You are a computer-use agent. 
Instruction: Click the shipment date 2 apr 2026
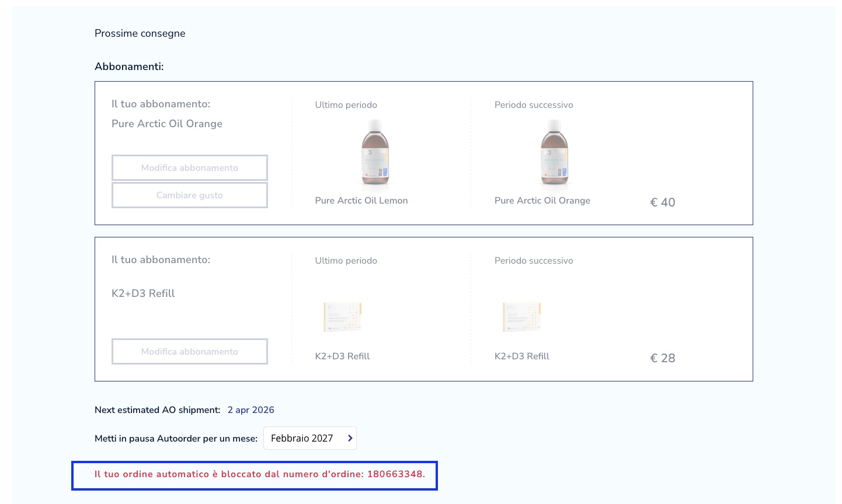[251, 410]
